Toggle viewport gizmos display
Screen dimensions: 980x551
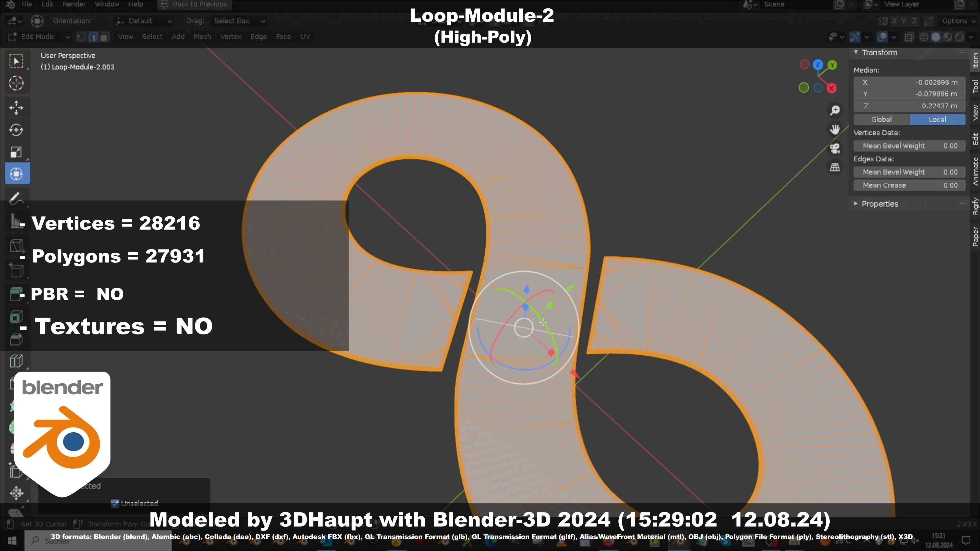[855, 37]
